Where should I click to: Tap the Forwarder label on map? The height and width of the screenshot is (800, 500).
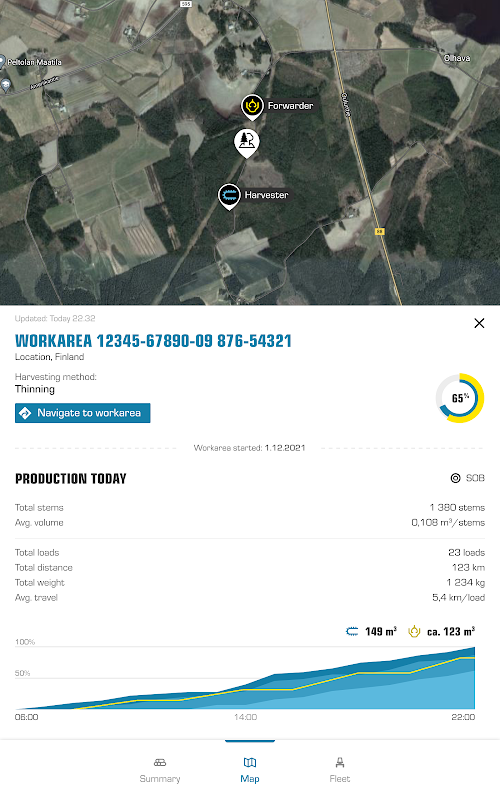290,106
